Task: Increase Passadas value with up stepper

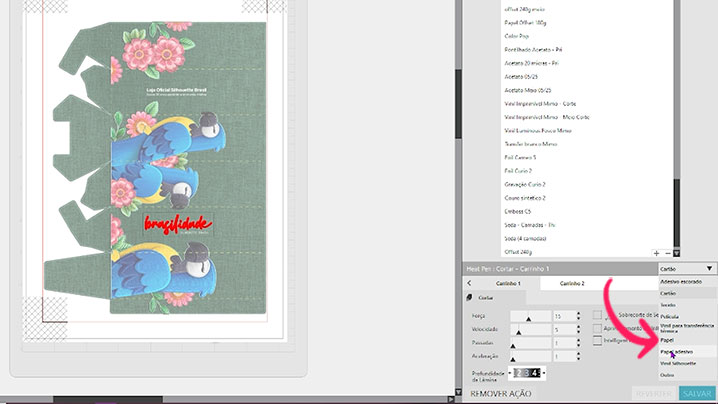Action: 578,340
